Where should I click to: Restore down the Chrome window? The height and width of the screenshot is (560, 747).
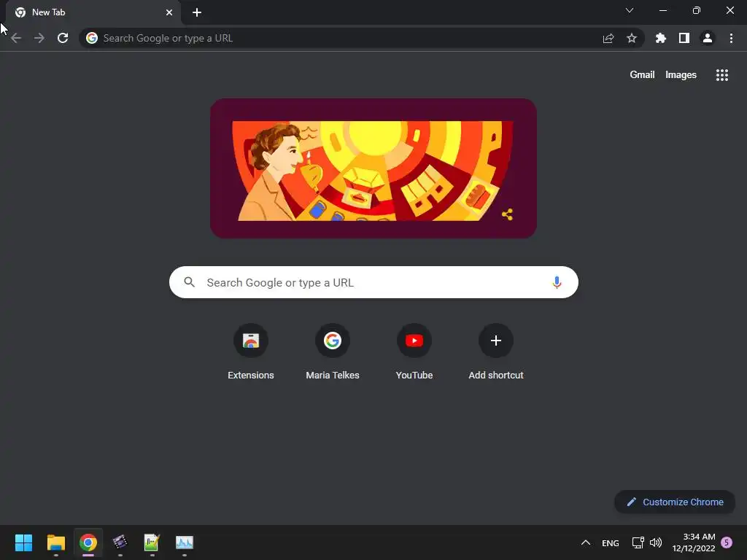[x=696, y=10]
